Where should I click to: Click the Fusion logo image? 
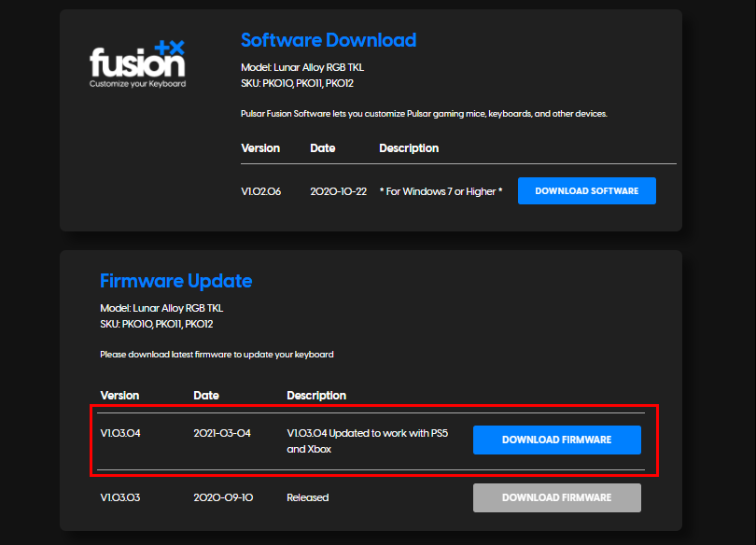(x=137, y=63)
